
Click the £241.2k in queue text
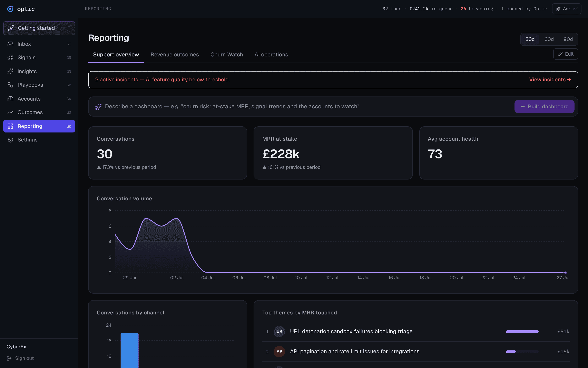pyautogui.click(x=431, y=9)
